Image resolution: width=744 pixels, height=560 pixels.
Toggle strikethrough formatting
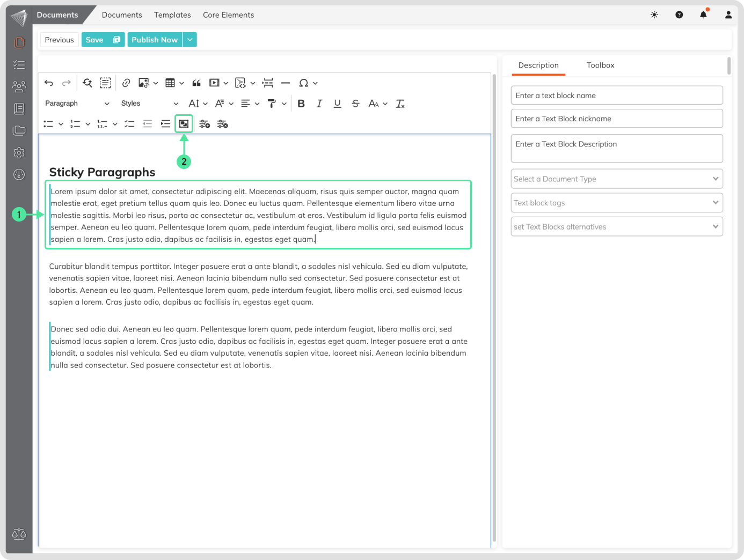[x=355, y=104]
